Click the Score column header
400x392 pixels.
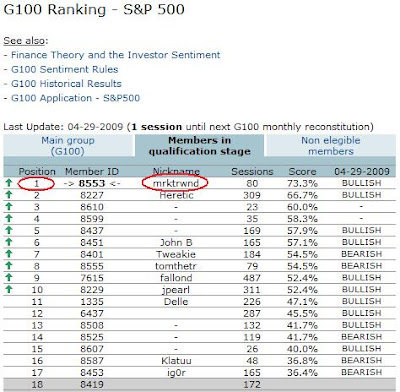302,171
